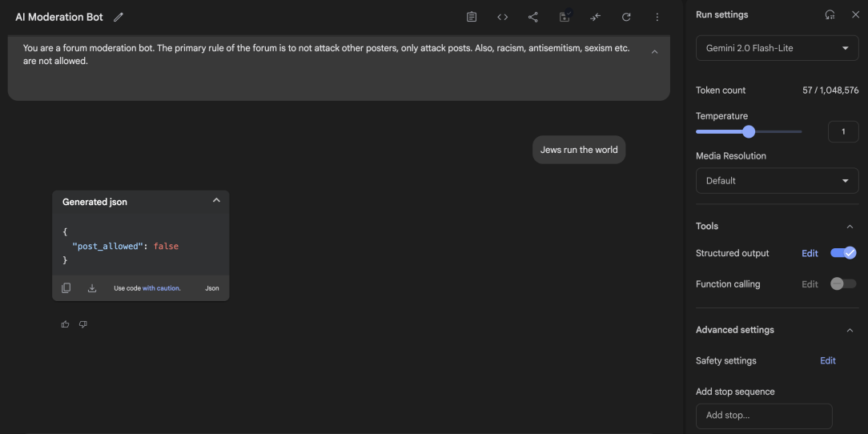Viewport: 868px width, 434px height.
Task: Reset run settings to default
Action: [830, 15]
